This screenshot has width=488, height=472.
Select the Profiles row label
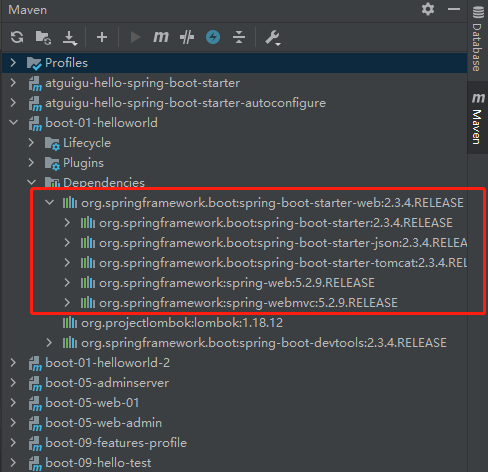pyautogui.click(x=66, y=63)
